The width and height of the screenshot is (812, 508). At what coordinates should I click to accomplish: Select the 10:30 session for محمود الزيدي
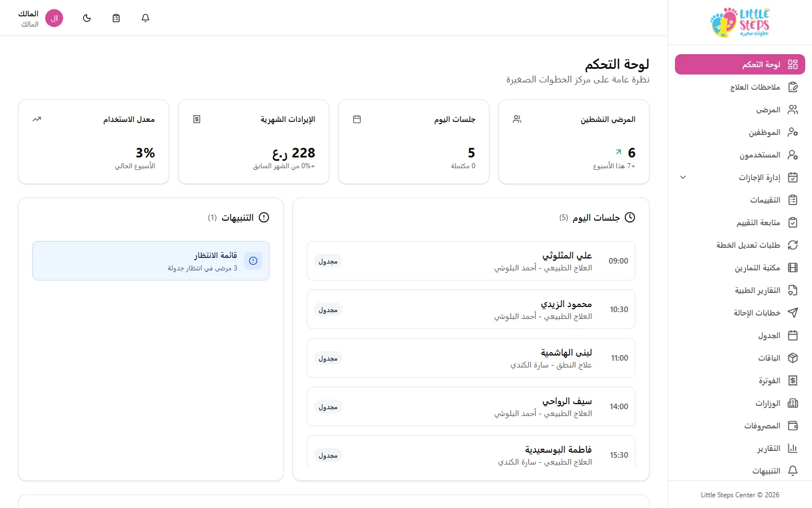coord(471,309)
